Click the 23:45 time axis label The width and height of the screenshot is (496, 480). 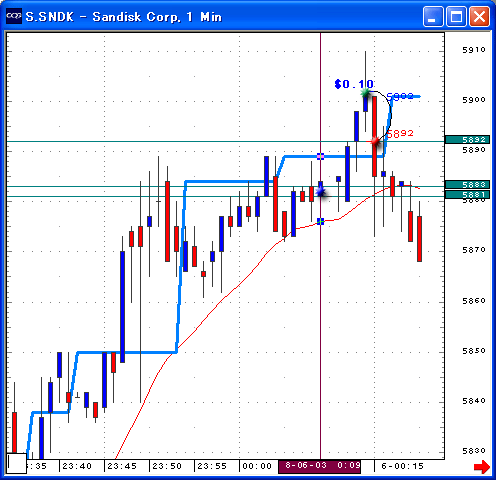point(122,466)
